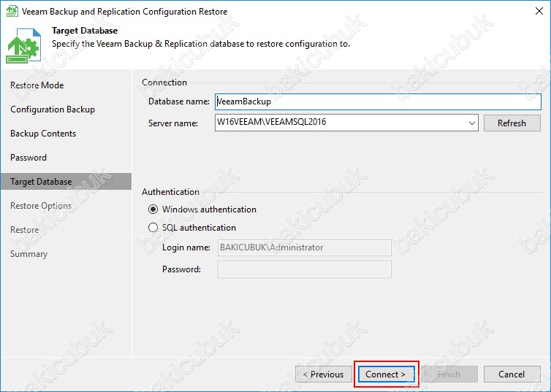The height and width of the screenshot is (392, 551).
Task: Click the 'Connection' group label
Action: point(164,82)
